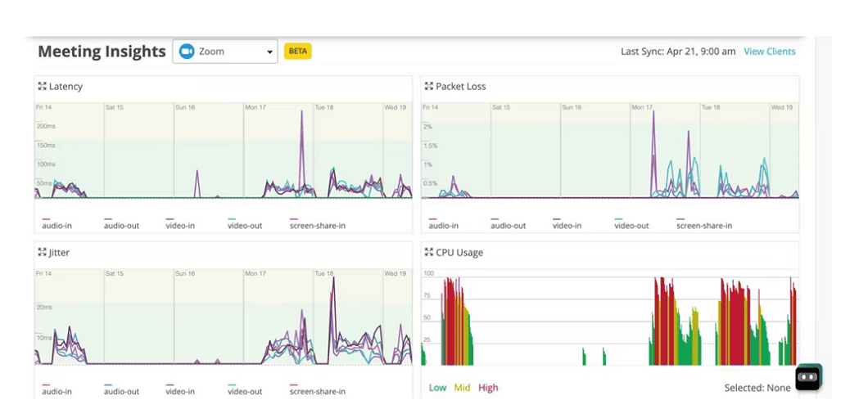Expand the Packet Loss chart fullscreen icon
868x409 pixels.
pos(428,86)
